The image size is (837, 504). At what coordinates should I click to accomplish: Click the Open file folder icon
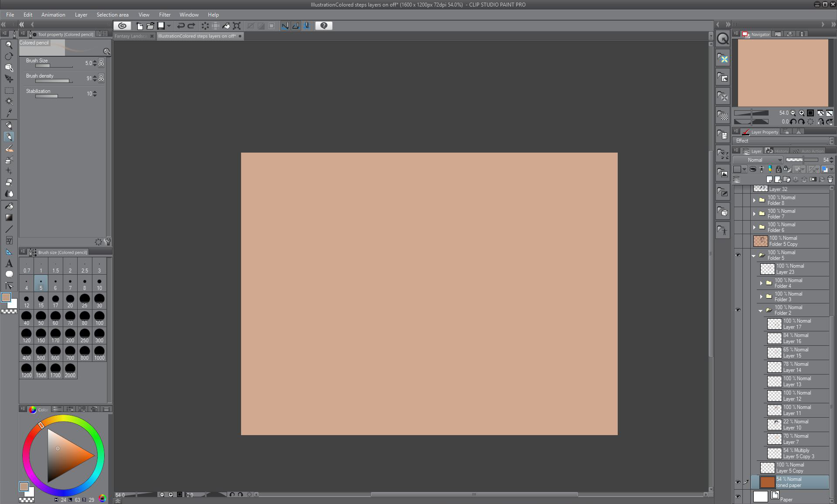[x=150, y=26]
